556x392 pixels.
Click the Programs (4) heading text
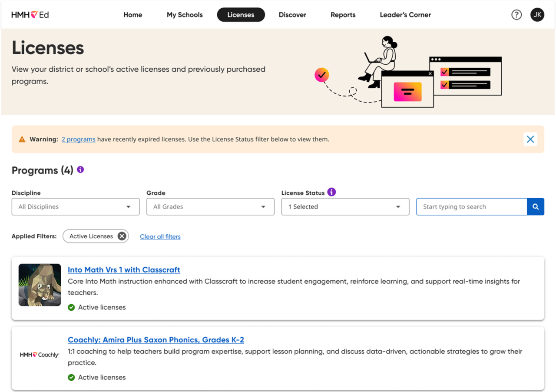pyautogui.click(x=43, y=170)
